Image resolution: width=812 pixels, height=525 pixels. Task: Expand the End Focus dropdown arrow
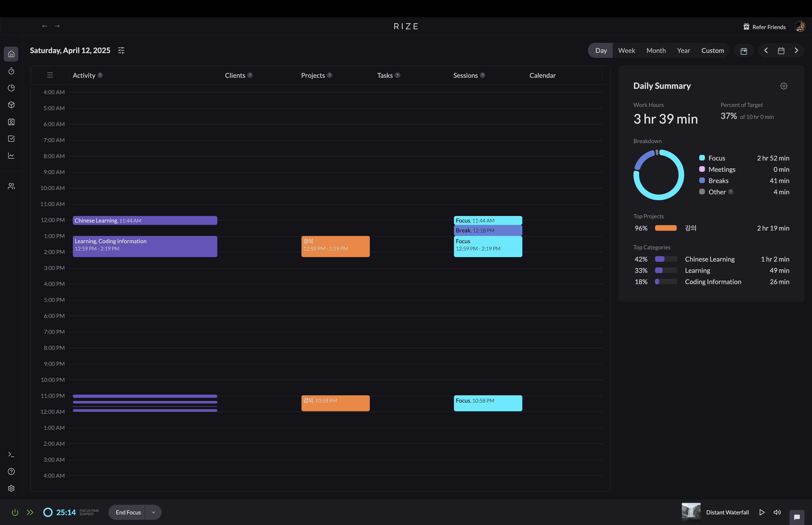coord(153,512)
